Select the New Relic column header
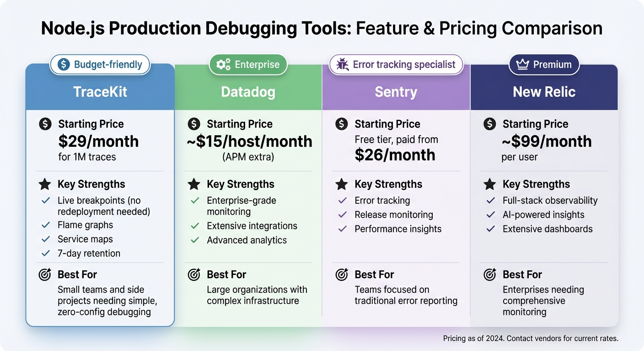This screenshot has height=351, width=644. coord(544,92)
